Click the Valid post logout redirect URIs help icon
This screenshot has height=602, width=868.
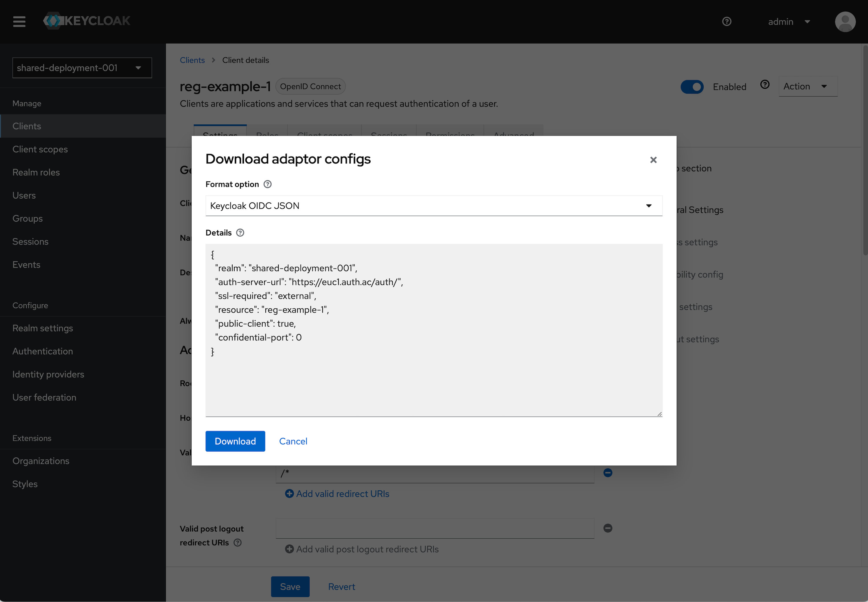(238, 543)
